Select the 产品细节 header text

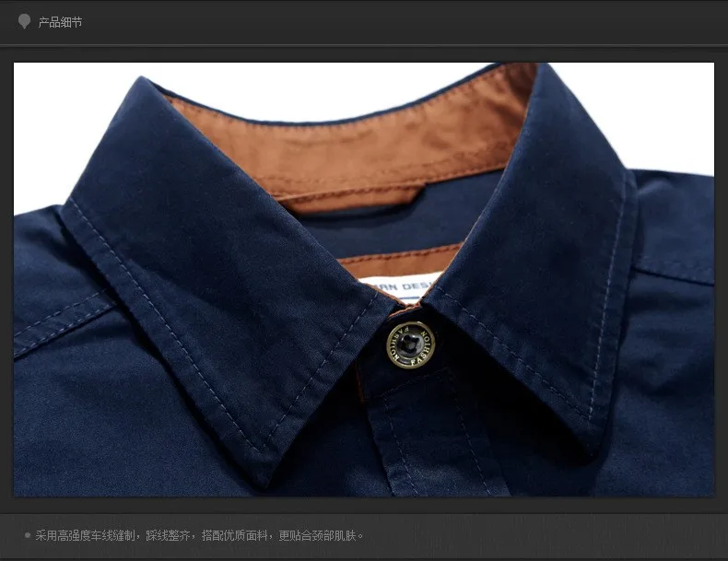point(60,22)
